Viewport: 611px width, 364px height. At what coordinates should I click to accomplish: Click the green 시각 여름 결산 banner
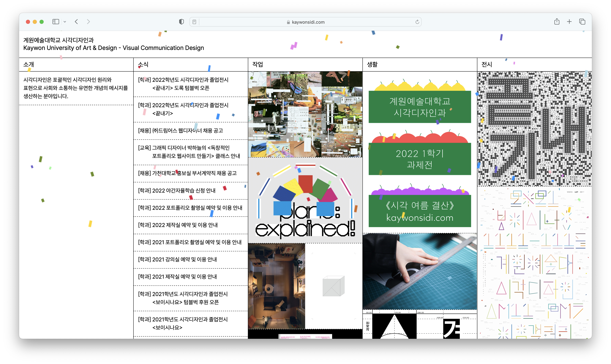point(420,211)
